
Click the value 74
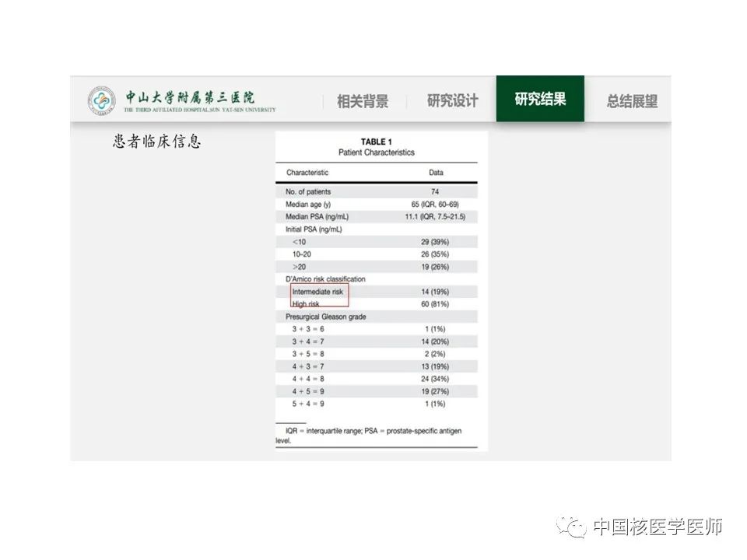point(435,191)
